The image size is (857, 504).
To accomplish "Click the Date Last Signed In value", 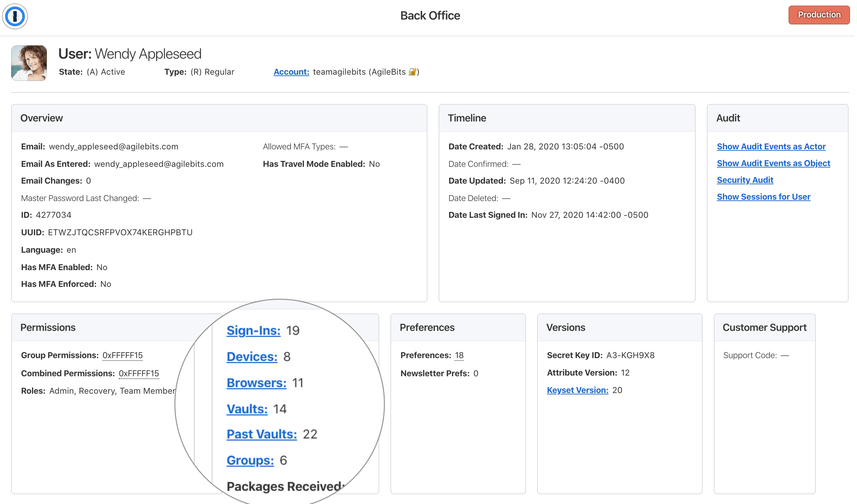I will tap(589, 215).
